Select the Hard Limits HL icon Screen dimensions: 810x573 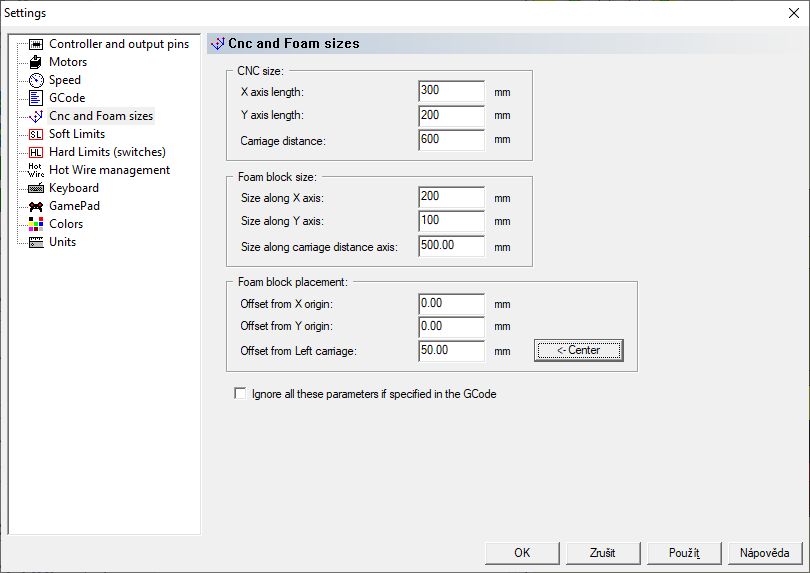pos(36,152)
